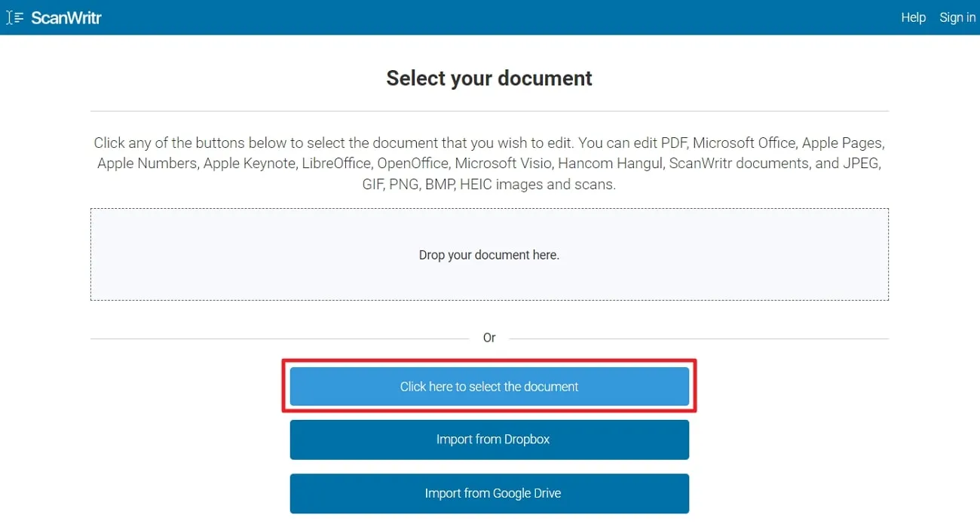Click the drop your document area
The width and height of the screenshot is (980, 527).
(x=489, y=254)
